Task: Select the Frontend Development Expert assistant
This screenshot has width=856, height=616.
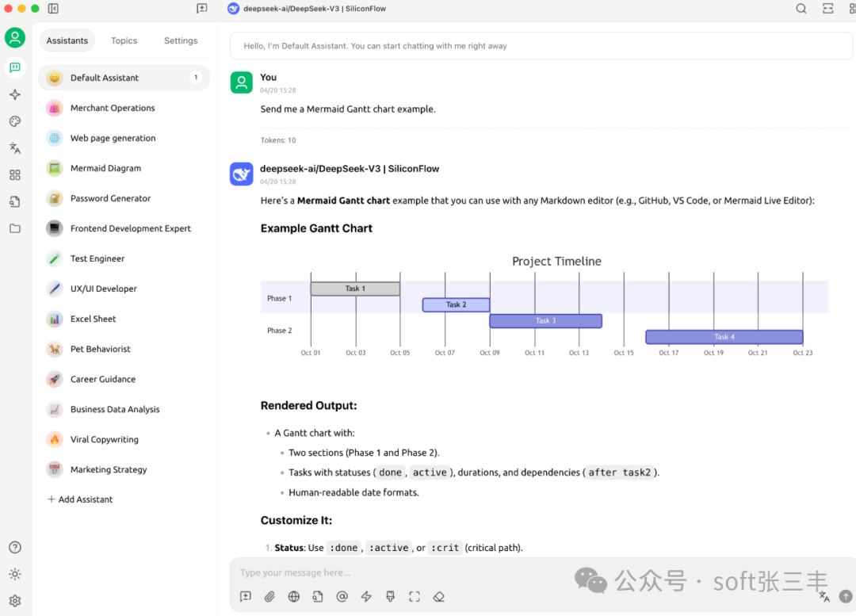Action: (124, 228)
